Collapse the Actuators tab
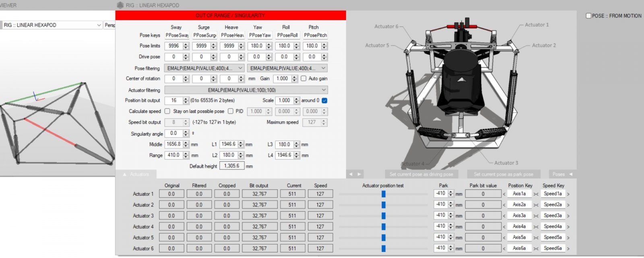 (x=136, y=174)
